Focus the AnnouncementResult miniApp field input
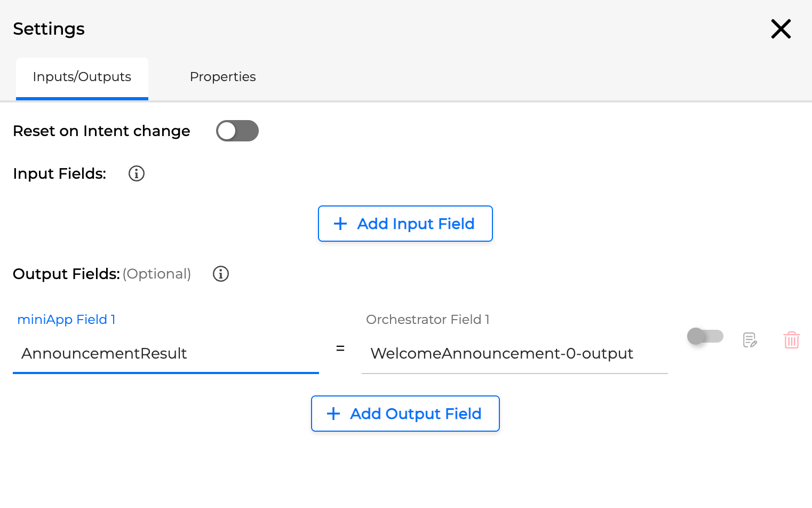 coord(165,353)
